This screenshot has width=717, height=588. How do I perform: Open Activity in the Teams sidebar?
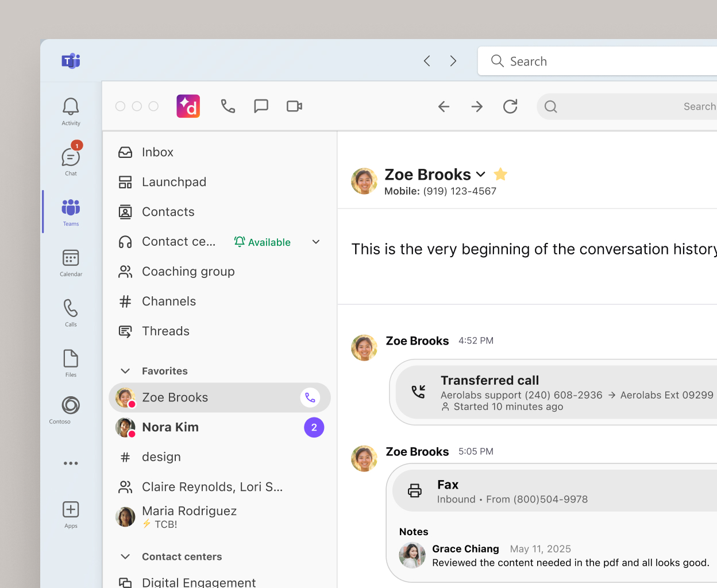tap(70, 109)
